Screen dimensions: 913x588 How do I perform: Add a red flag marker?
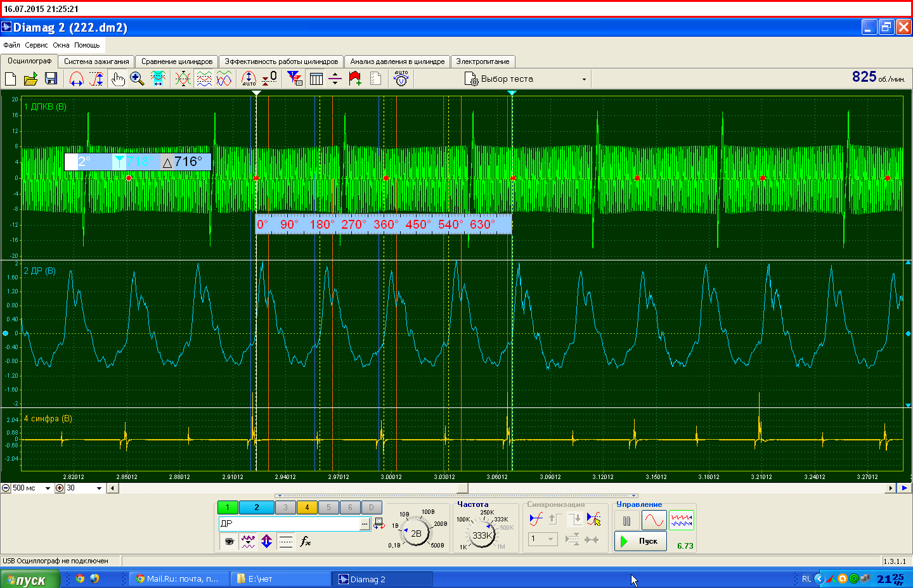pyautogui.click(x=355, y=79)
